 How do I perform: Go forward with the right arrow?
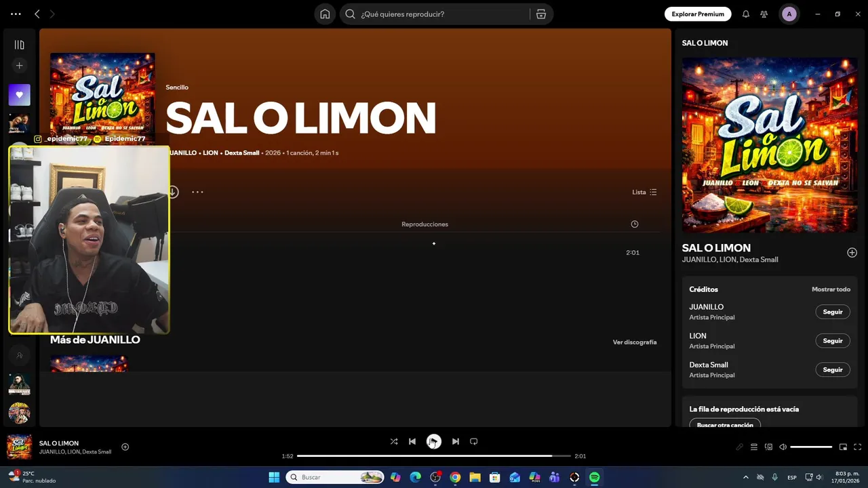[x=52, y=14]
